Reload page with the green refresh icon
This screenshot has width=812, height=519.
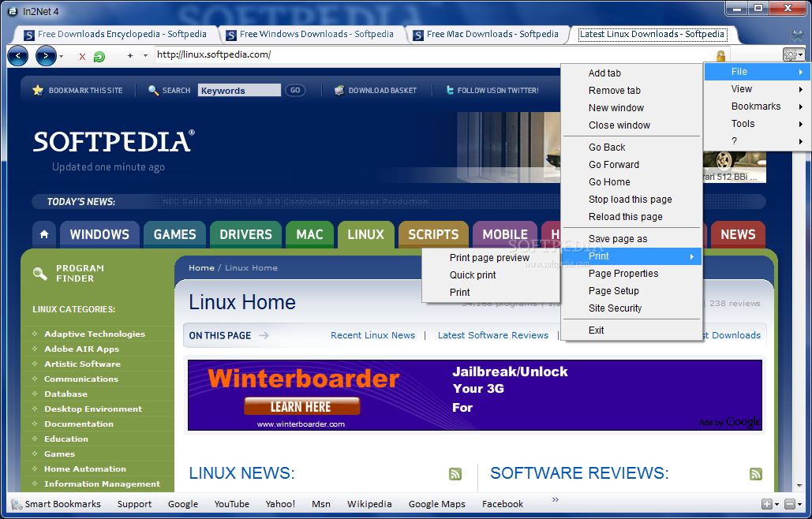tap(99, 57)
